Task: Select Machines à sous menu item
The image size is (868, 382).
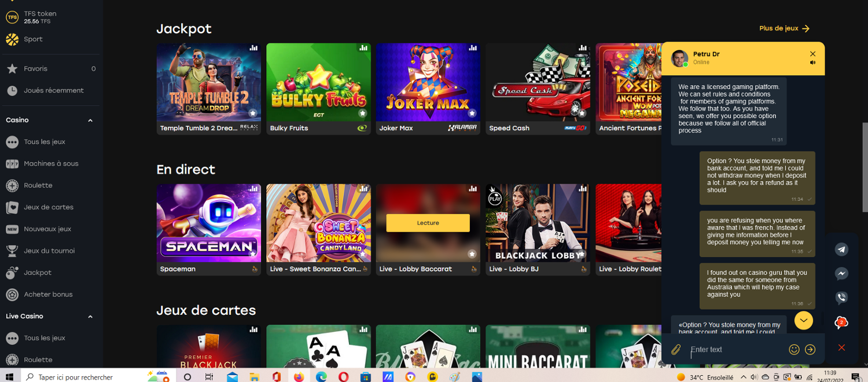Action: click(51, 164)
